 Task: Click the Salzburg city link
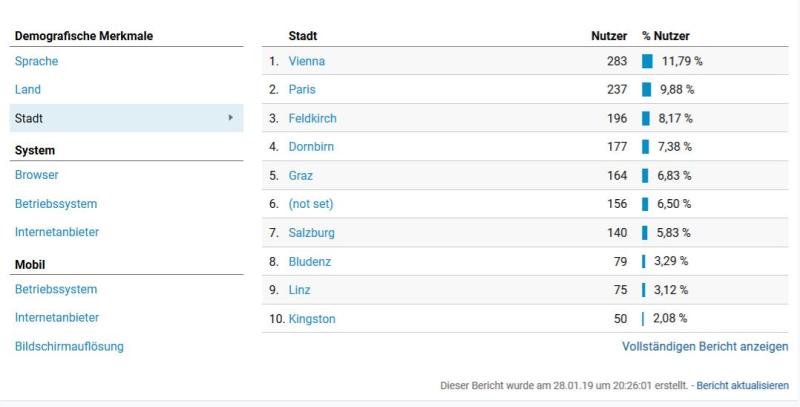pos(312,233)
